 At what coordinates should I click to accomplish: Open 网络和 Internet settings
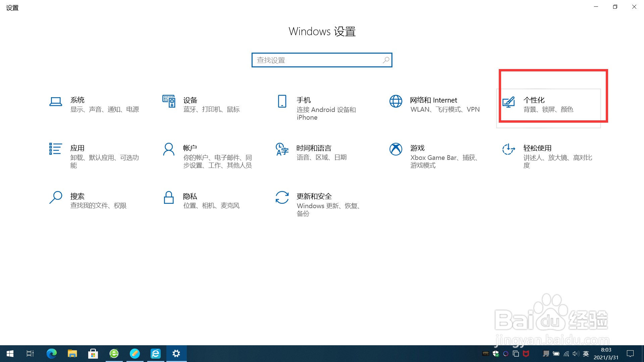tap(434, 104)
